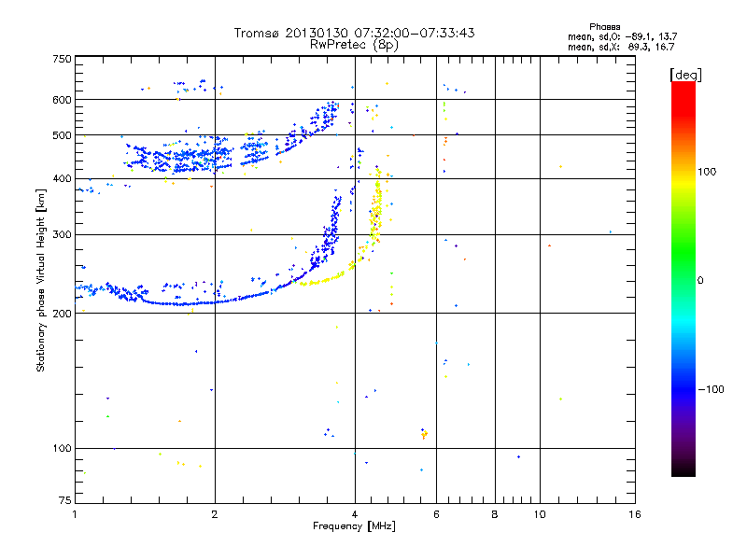Click the x-axis tick label '4'
This screenshot has width=747, height=560.
click(355, 514)
